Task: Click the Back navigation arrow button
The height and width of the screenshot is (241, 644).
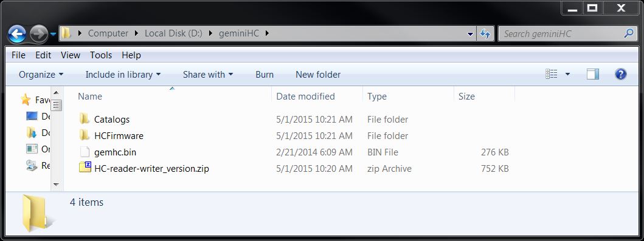Action: click(17, 34)
